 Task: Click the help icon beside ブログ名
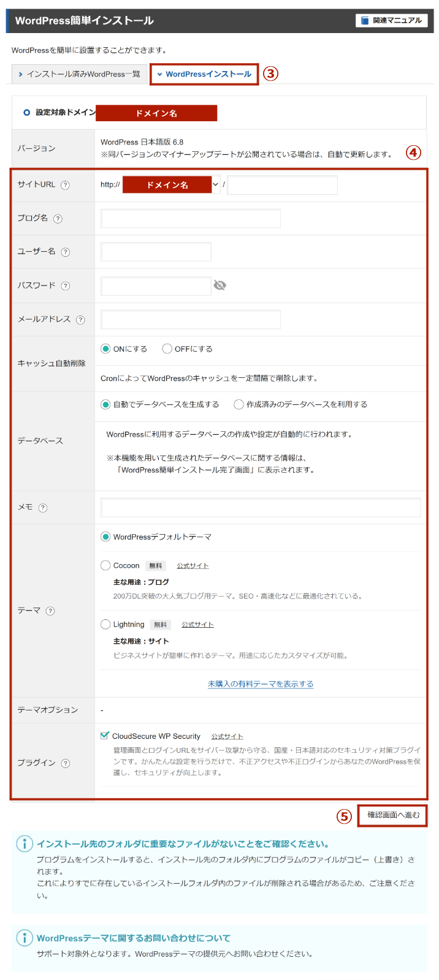[58, 219]
